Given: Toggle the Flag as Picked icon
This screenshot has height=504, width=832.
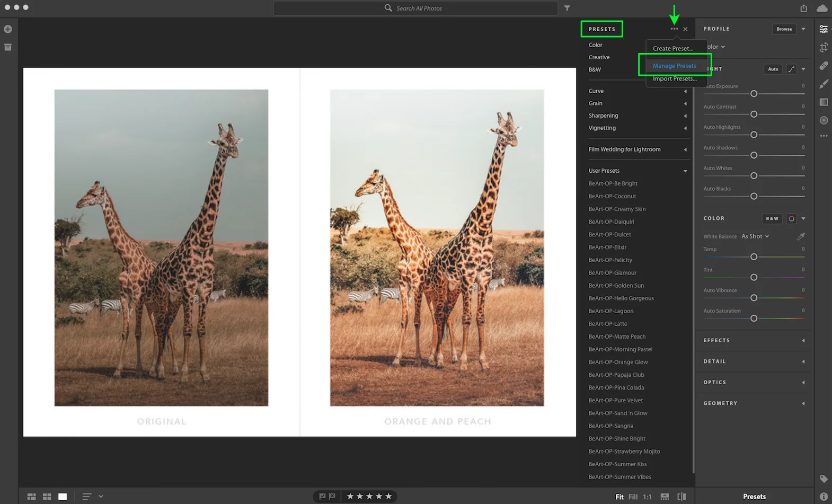Looking at the screenshot, I should [x=322, y=497].
